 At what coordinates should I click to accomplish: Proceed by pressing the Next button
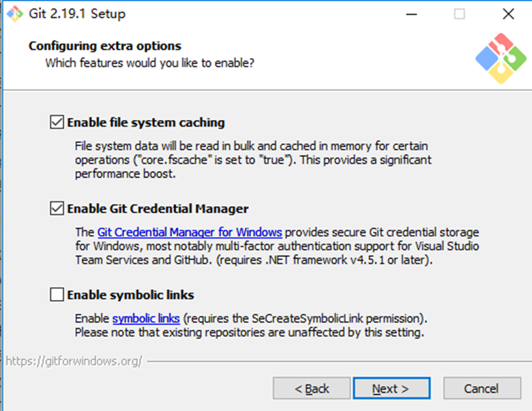click(391, 389)
